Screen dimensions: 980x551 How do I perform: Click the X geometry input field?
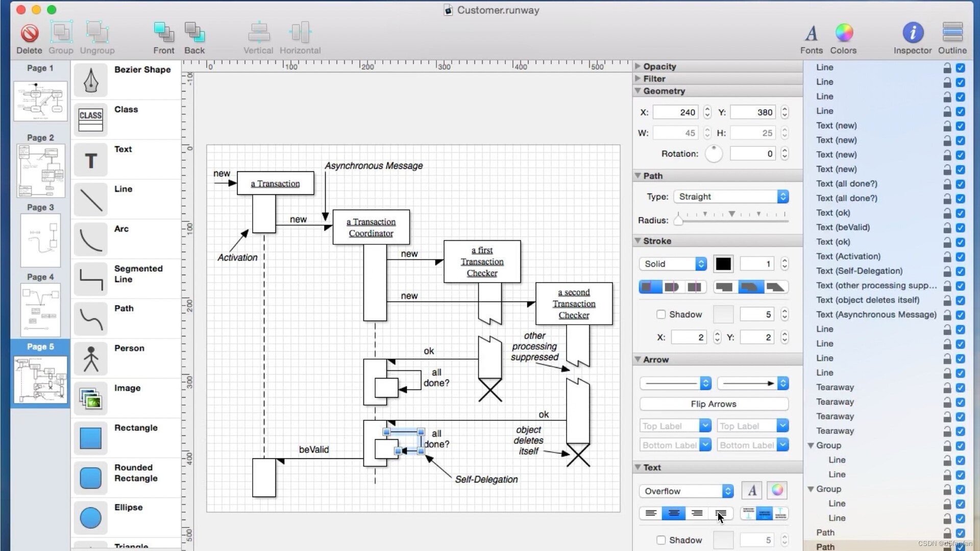click(x=675, y=112)
